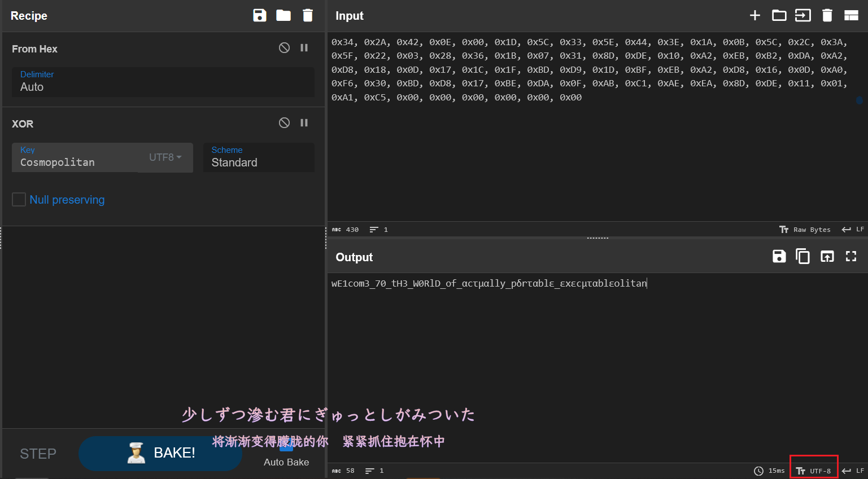
Task: Open input Raw Bytes encoding selector
Action: pos(805,230)
